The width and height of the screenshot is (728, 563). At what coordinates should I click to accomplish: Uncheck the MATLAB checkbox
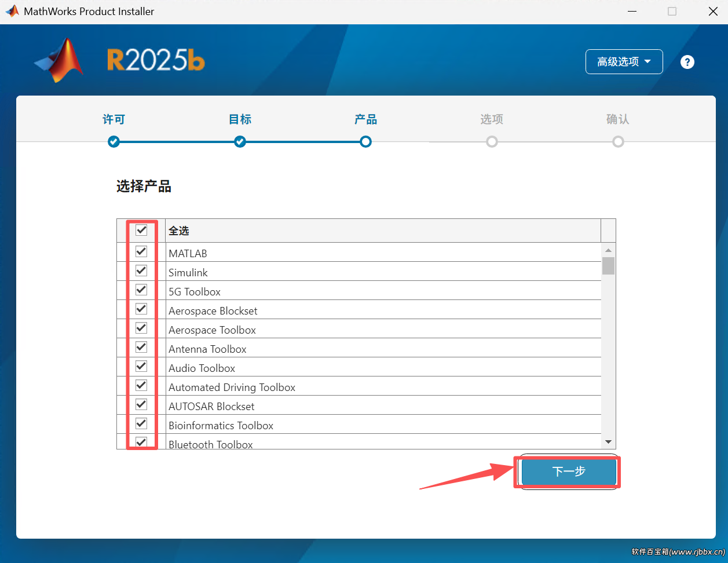coord(141,251)
